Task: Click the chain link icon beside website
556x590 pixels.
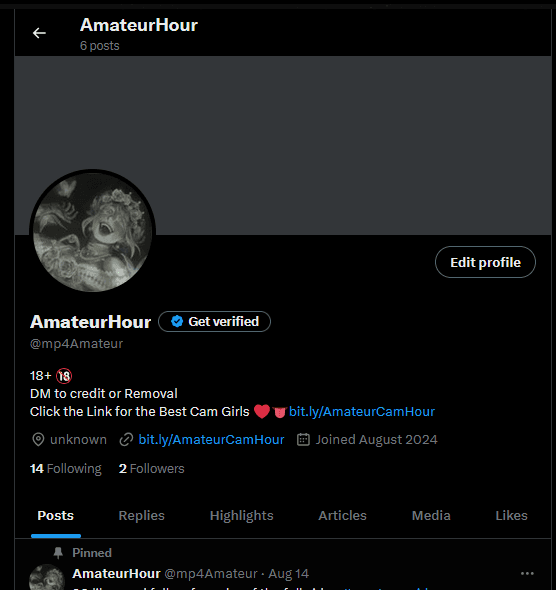Action: [126, 439]
